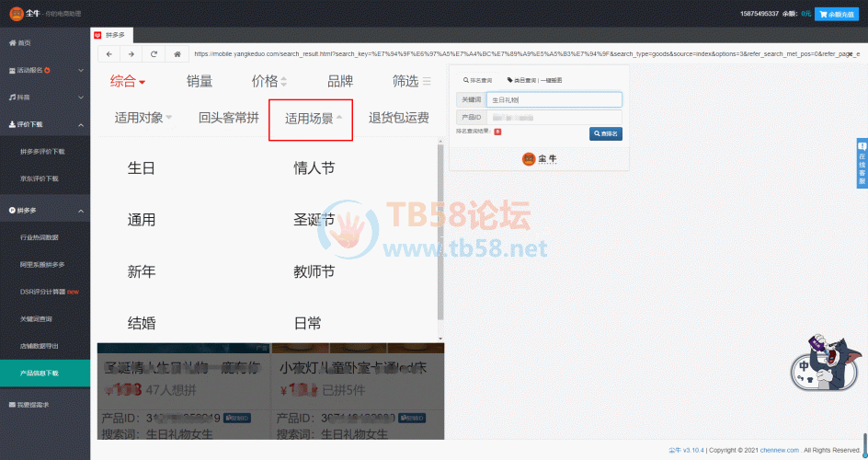Image resolution: width=868 pixels, height=460 pixels.
Task: Open 拼多多评价下载 in sidebar
Action: [44, 152]
